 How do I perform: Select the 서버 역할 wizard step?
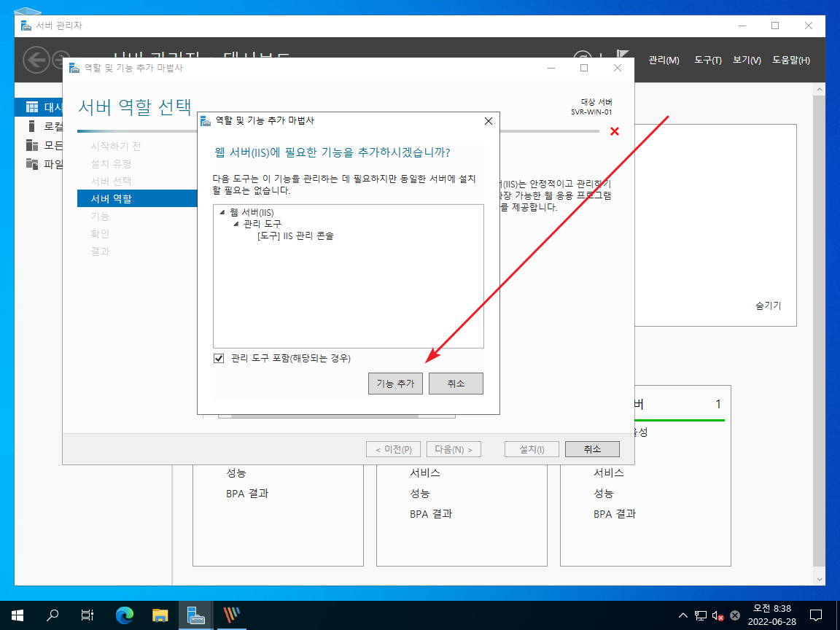click(137, 199)
